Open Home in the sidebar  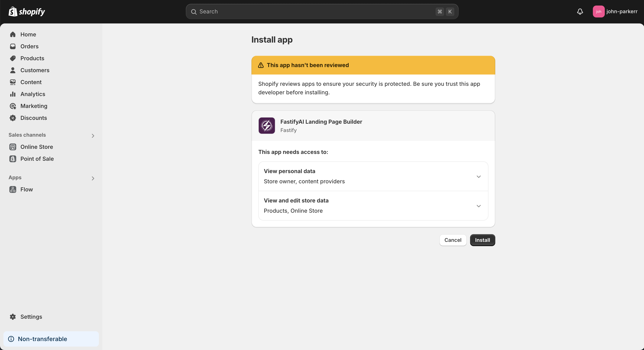tap(28, 34)
